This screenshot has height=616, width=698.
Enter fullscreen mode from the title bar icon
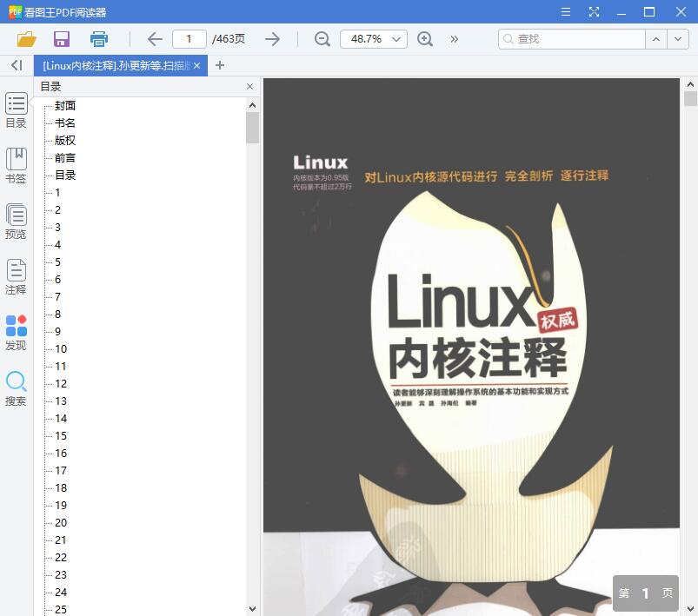[x=594, y=12]
